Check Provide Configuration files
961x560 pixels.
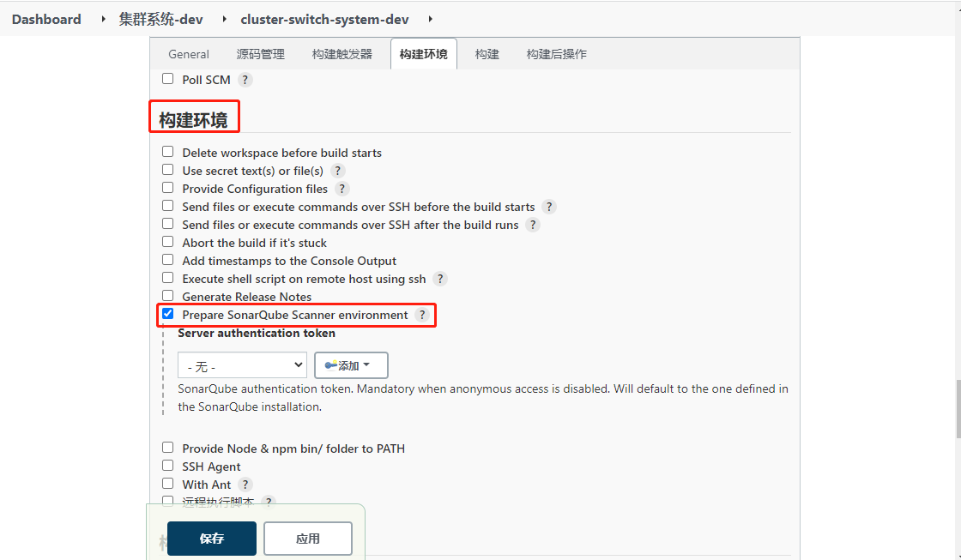[167, 188]
